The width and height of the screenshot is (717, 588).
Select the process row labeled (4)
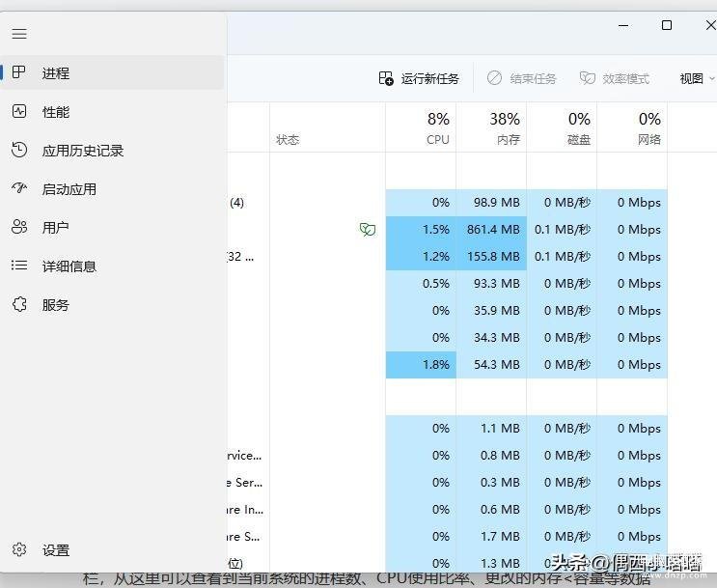(447, 202)
